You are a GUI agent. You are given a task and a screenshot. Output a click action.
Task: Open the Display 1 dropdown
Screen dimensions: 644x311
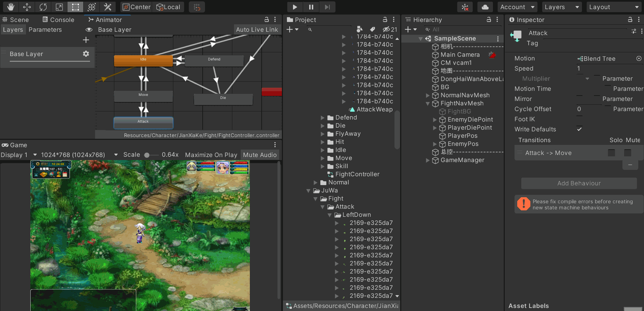19,155
